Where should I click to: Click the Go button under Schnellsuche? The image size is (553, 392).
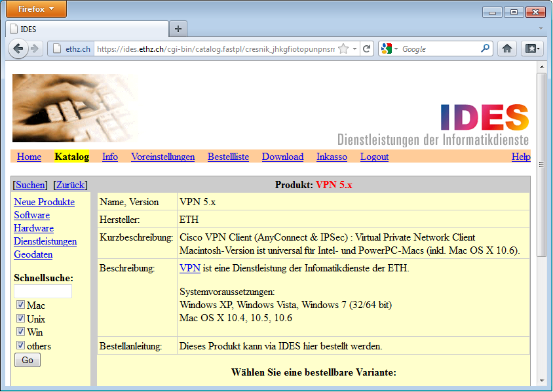click(28, 360)
